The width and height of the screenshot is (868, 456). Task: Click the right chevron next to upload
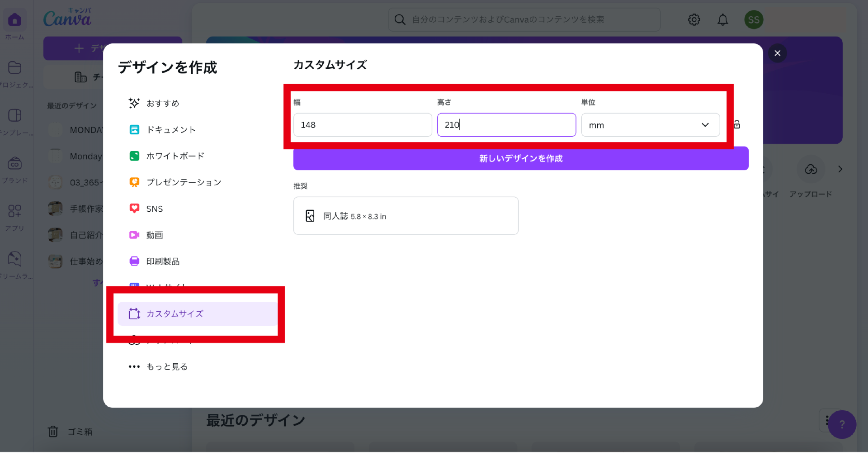[x=840, y=169]
